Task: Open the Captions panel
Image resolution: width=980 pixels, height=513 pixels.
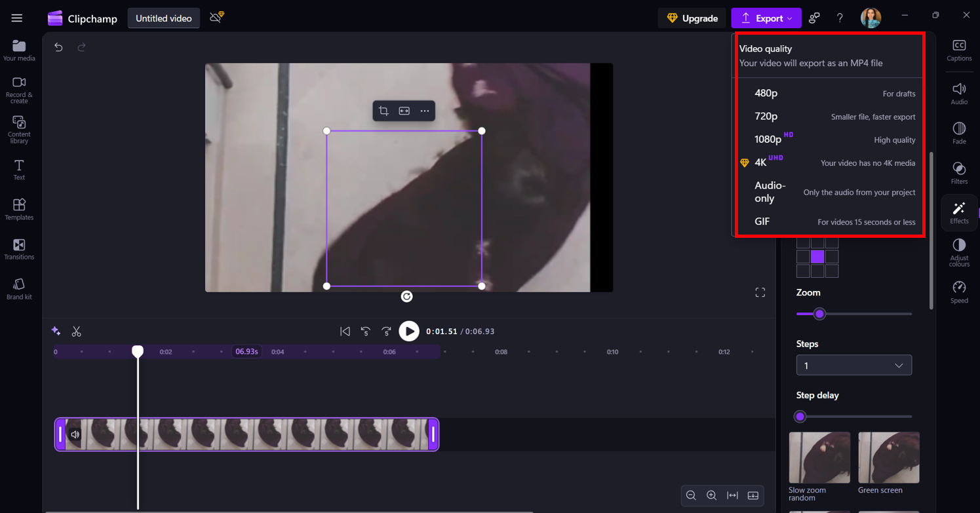Action: point(959,47)
